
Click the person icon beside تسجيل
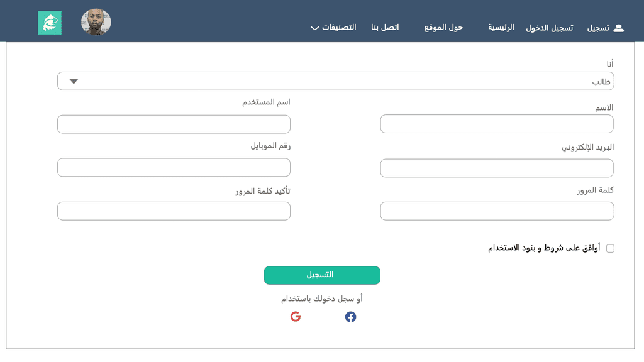[619, 28]
